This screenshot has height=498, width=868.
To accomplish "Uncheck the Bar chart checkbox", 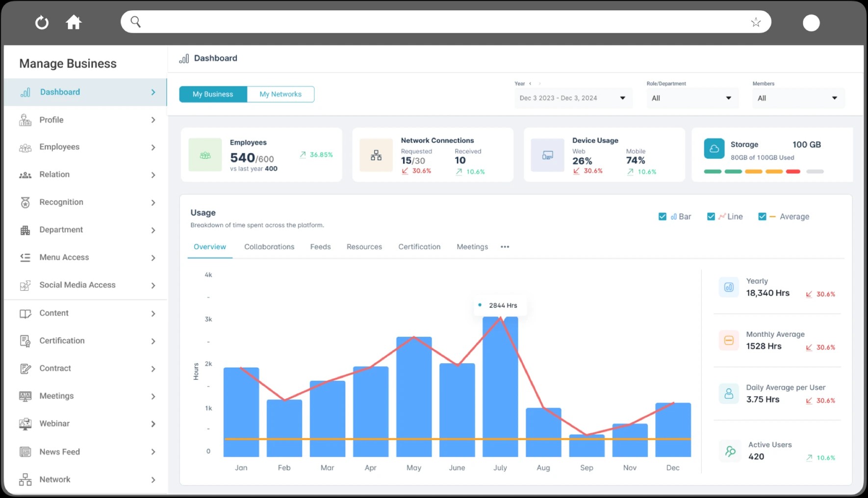I will click(663, 216).
